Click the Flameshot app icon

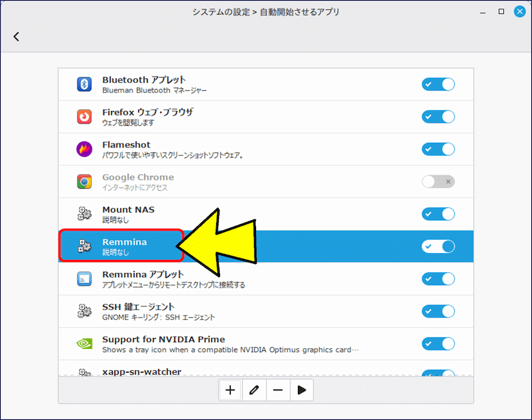[x=84, y=149]
